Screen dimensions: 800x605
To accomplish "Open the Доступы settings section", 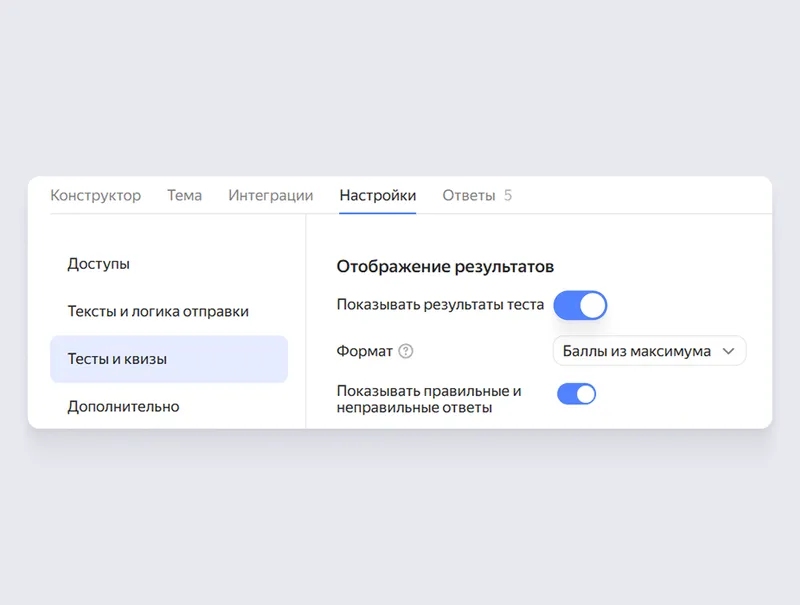I will pyautogui.click(x=98, y=264).
